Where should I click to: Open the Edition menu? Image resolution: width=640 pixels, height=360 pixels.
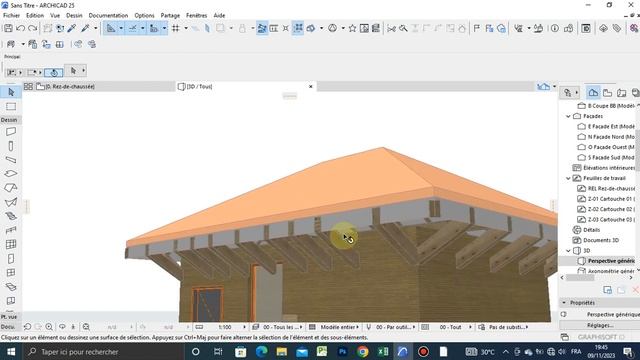pos(35,16)
